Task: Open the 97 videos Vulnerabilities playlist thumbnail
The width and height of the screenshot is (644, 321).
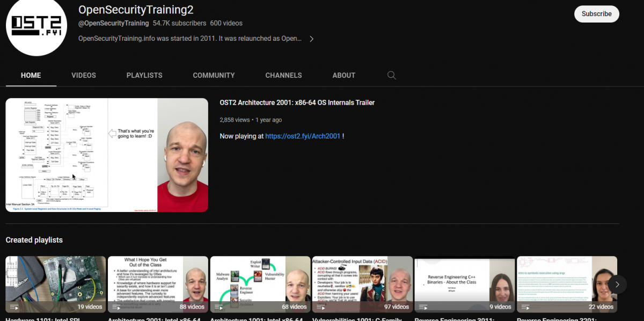Action: click(362, 284)
